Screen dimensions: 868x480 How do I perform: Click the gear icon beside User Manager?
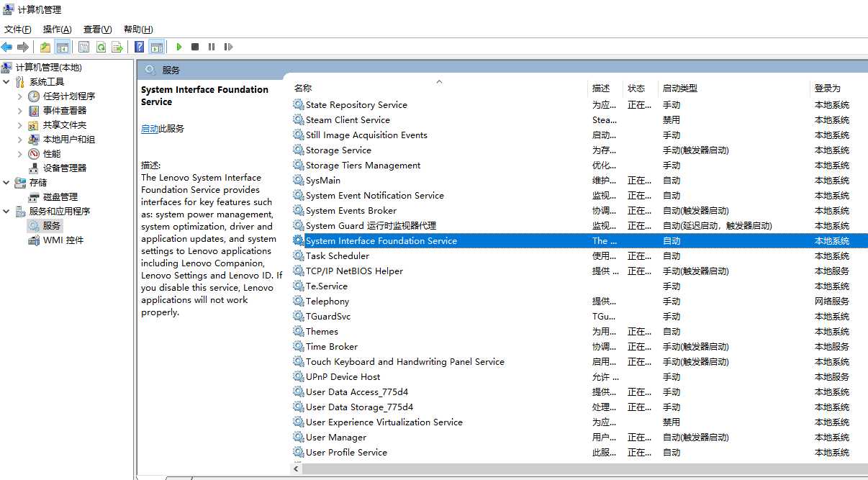tap(299, 438)
